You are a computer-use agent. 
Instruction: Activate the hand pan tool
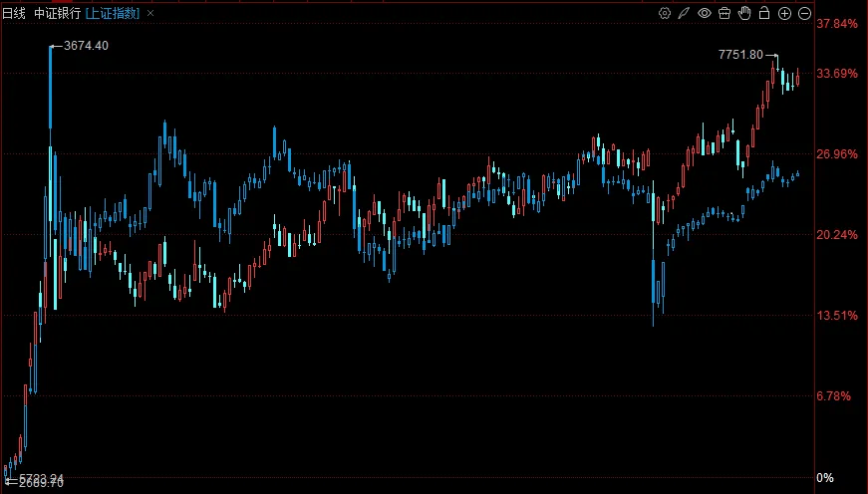pyautogui.click(x=744, y=13)
